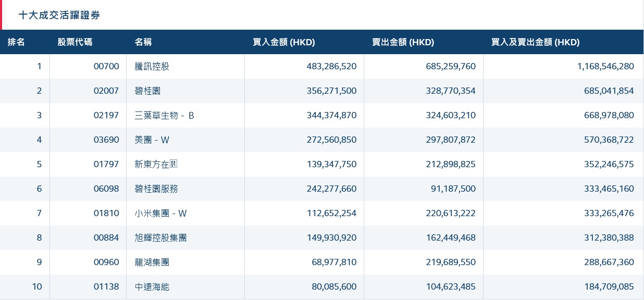Click sell amount 685,259,760
Viewport: 644px width, 300px height.
pos(451,67)
